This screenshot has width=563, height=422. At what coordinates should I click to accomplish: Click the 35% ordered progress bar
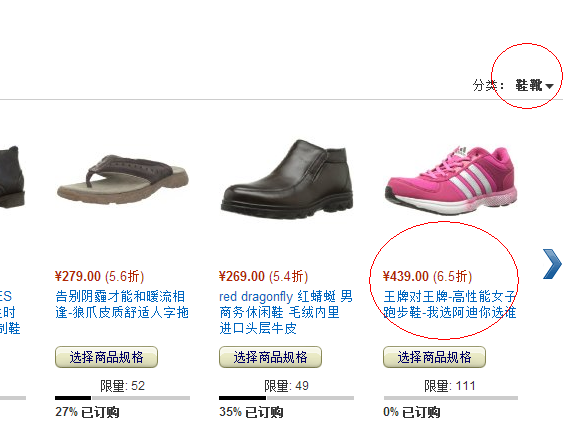click(x=287, y=398)
